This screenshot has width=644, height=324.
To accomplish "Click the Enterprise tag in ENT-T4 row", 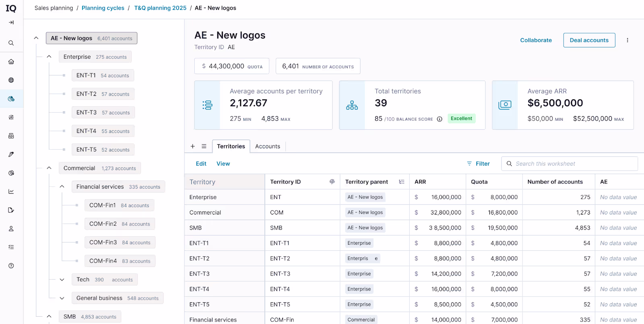I will click(x=359, y=289).
